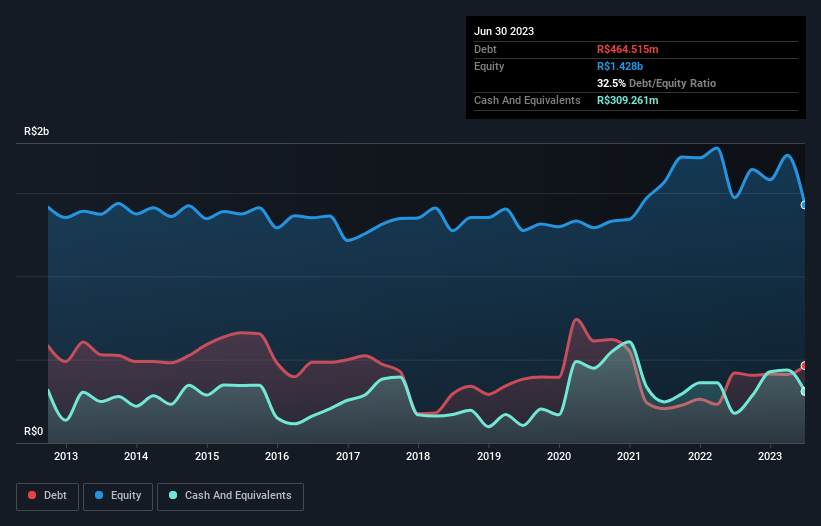Viewport: 821px width, 526px height.
Task: Click the R$309.261m cash value
Action: [627, 100]
